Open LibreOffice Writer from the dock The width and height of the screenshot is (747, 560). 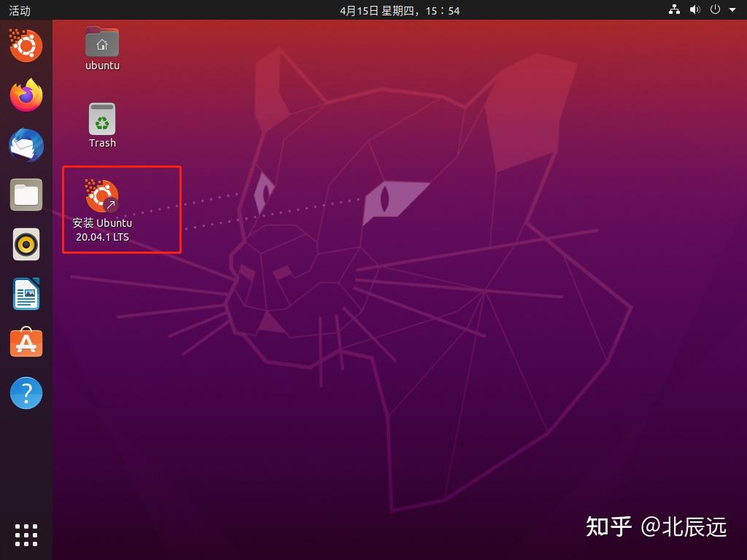pyautogui.click(x=26, y=295)
